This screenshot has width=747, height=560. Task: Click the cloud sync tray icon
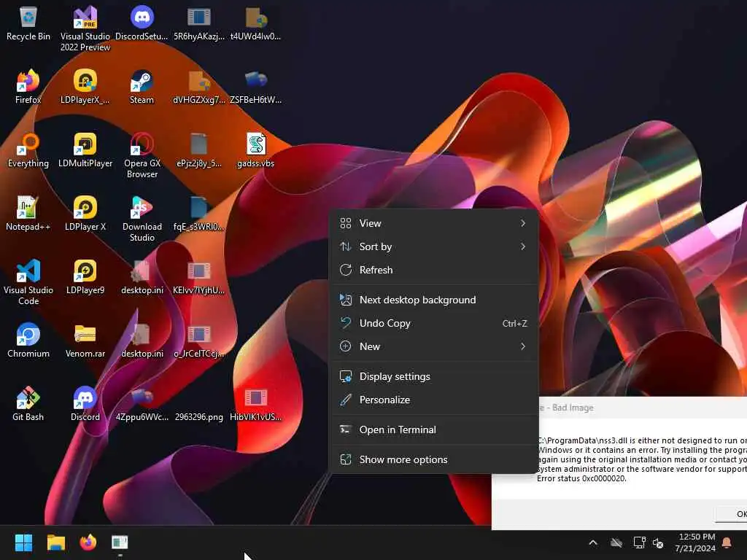coord(616,542)
